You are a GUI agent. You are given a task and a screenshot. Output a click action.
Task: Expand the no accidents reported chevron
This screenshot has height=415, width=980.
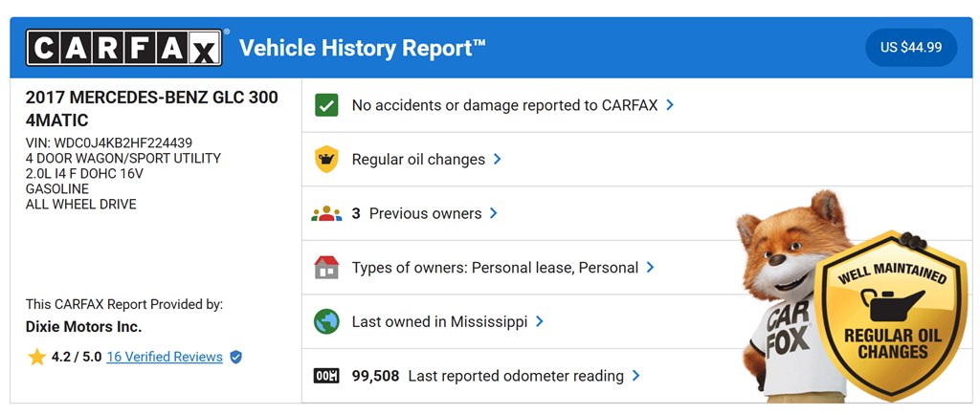click(x=670, y=105)
